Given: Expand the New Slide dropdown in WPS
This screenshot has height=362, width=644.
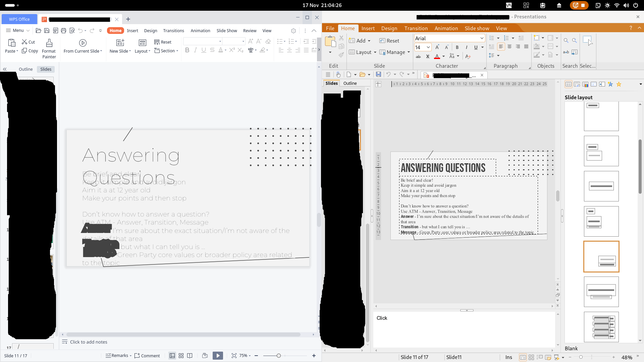Looking at the screenshot, I should [130, 51].
